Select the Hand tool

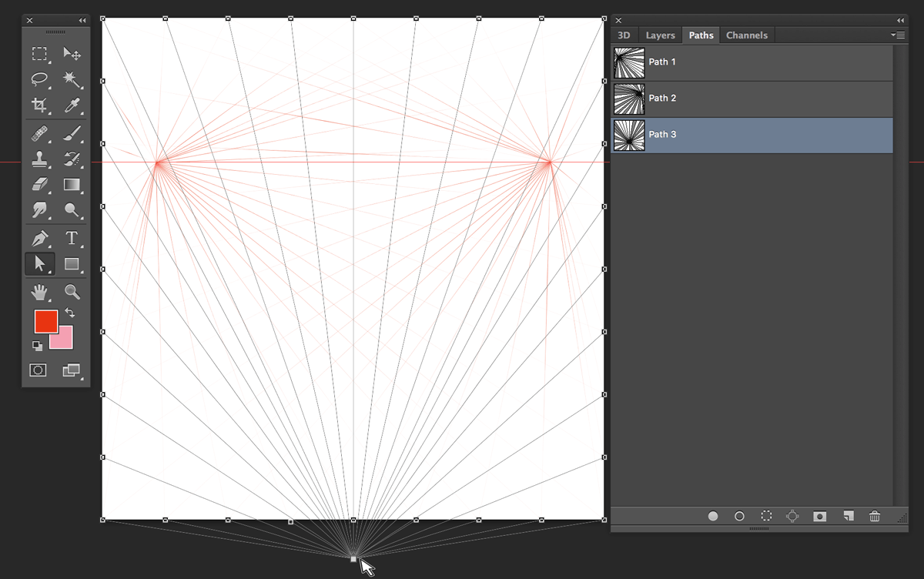(39, 292)
